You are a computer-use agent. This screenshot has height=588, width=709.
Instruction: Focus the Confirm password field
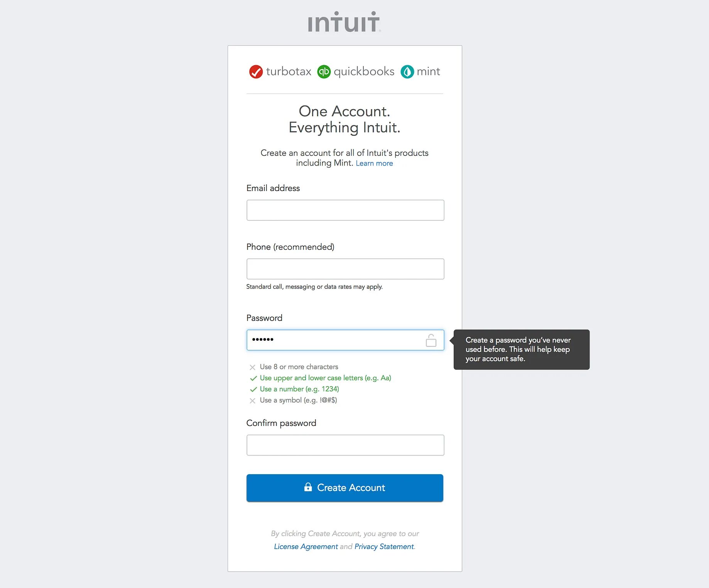[x=345, y=445]
